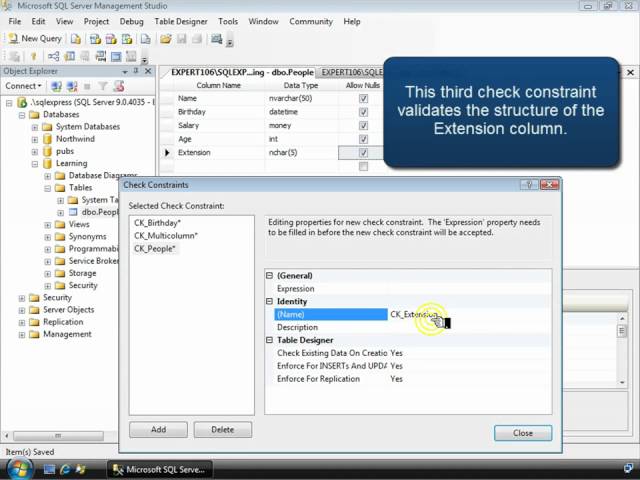Click Check Constraints dialog help button
This screenshot has height=480, width=640.
(529, 185)
